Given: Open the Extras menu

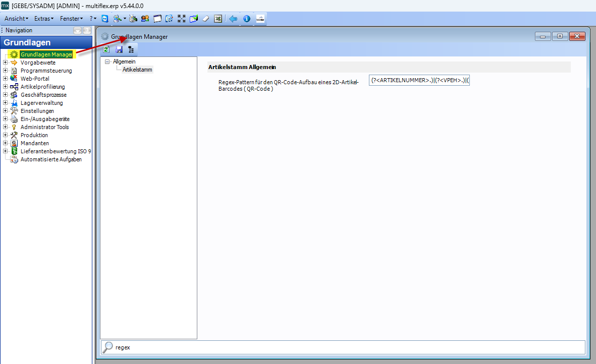Looking at the screenshot, I should [x=44, y=19].
